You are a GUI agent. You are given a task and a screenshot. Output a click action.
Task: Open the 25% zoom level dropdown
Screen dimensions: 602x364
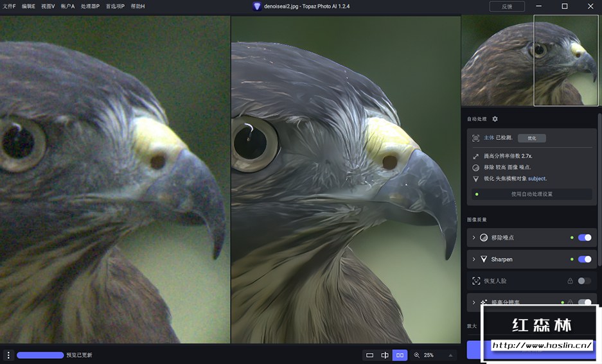[434, 355]
